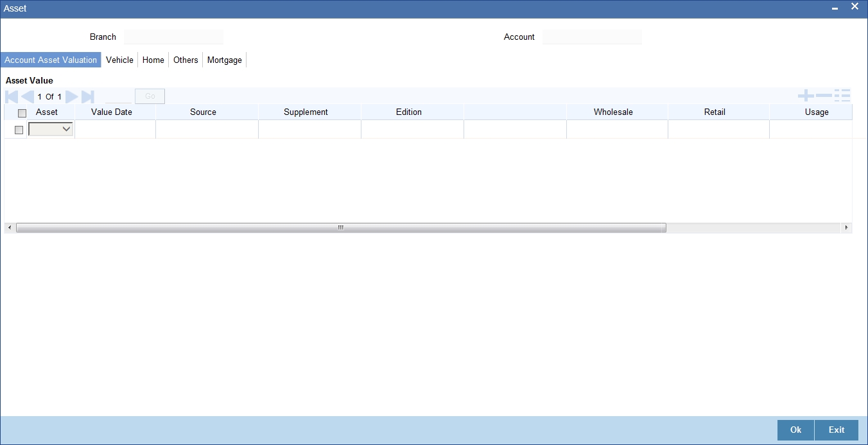868x445 pixels.
Task: Click the horizontal scrollbar thumb
Action: 341,228
